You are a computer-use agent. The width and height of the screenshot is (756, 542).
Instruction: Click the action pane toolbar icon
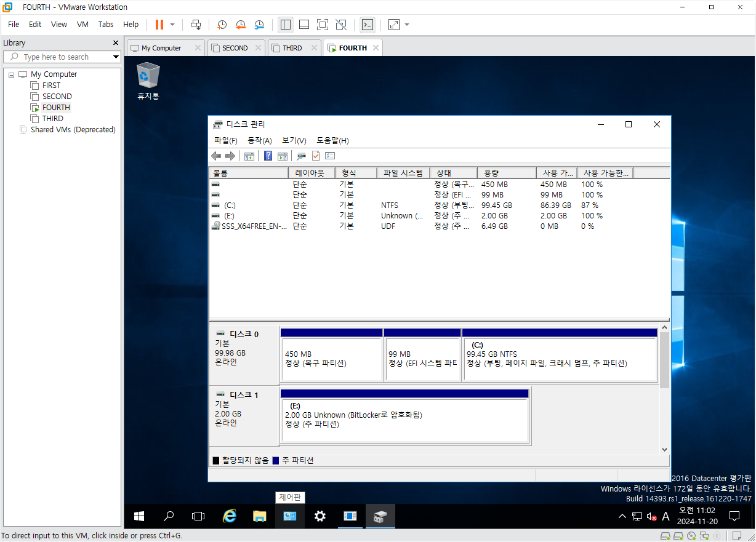pyautogui.click(x=283, y=156)
